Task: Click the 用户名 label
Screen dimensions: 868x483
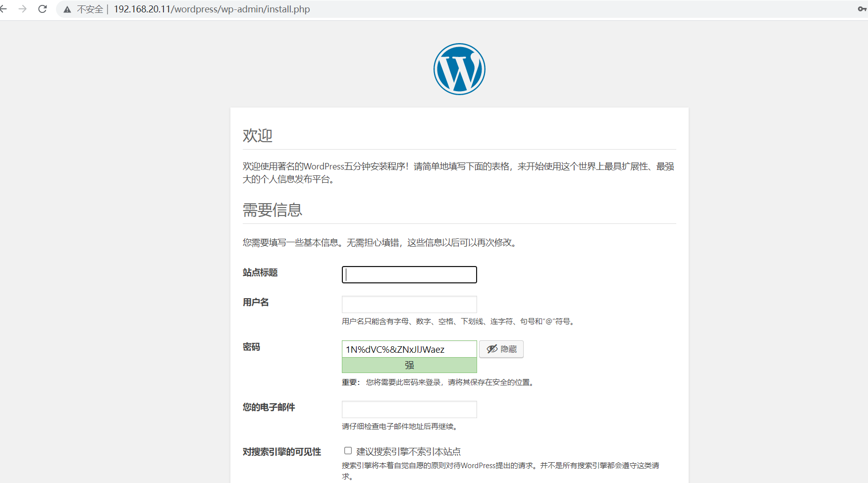Action: click(x=256, y=302)
